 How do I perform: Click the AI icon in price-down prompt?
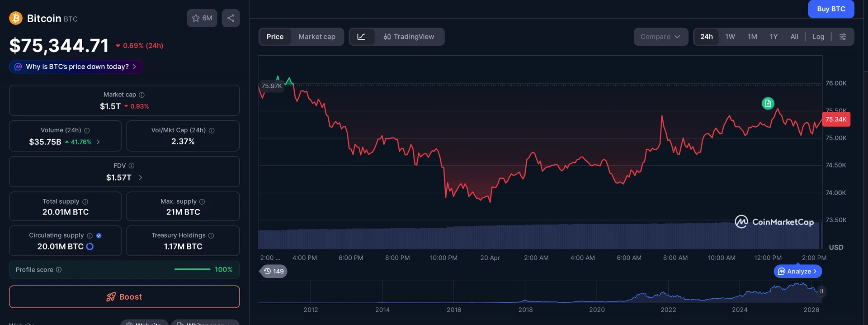(18, 67)
